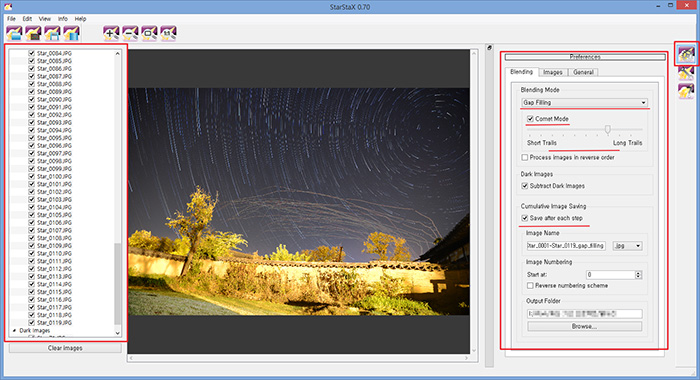The image size is (700, 380).
Task: Click the Browse... button
Action: point(584,326)
